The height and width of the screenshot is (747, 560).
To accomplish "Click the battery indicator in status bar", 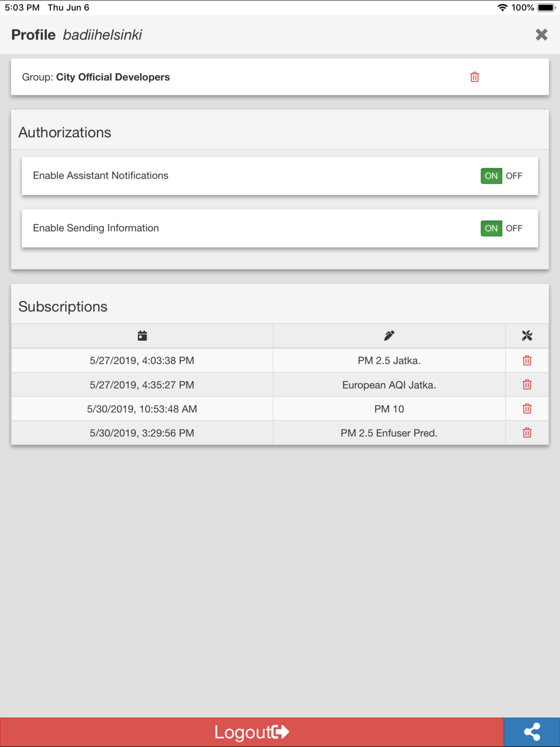I will pos(546,8).
